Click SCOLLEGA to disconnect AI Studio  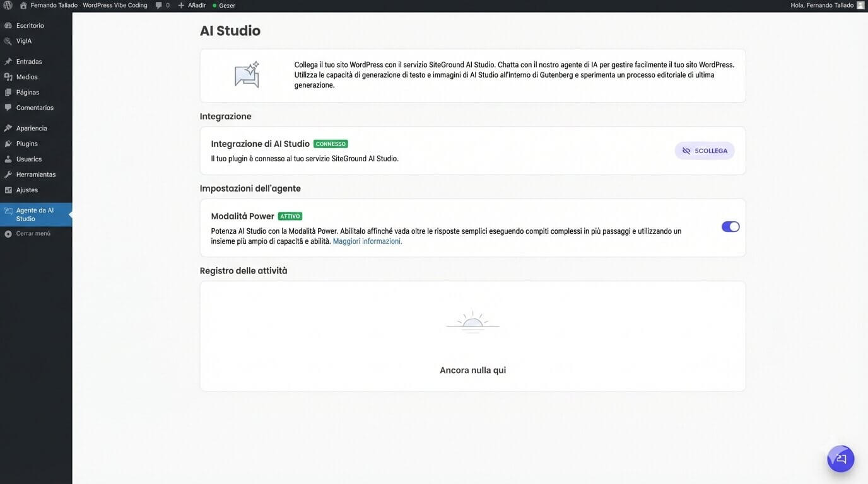pyautogui.click(x=704, y=150)
